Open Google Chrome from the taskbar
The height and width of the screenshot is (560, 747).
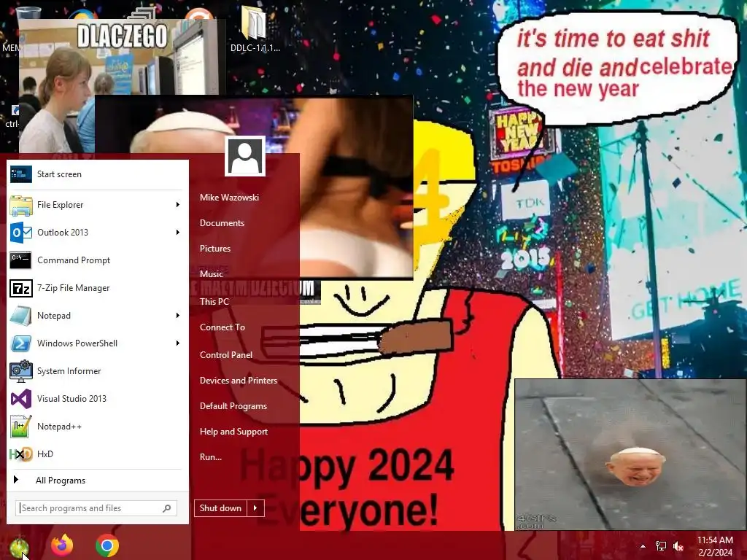(x=107, y=545)
